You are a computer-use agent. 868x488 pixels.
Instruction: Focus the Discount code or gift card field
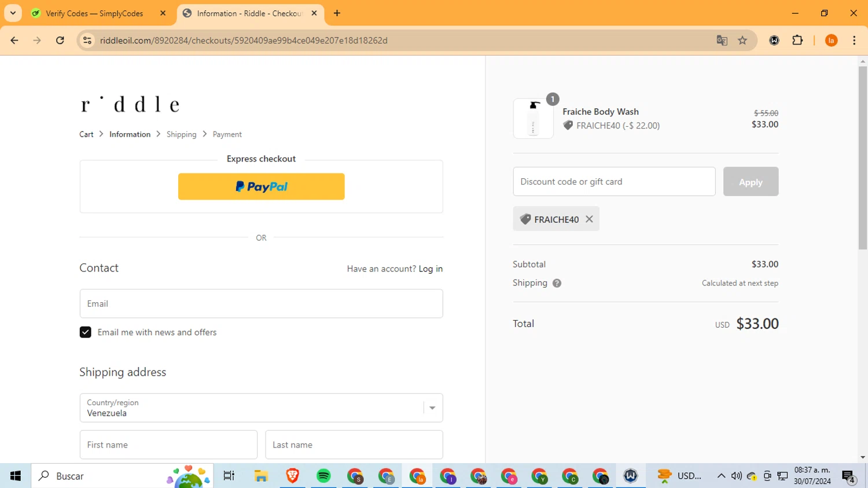pyautogui.click(x=614, y=182)
